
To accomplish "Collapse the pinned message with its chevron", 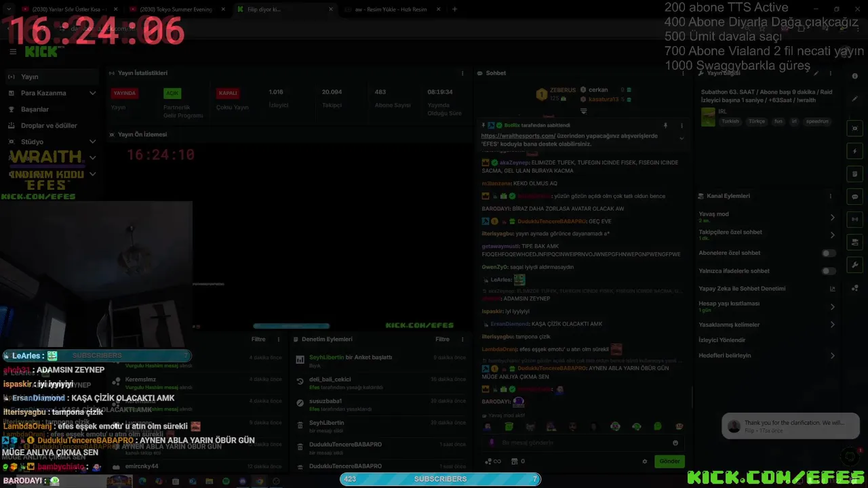I will coord(682,138).
